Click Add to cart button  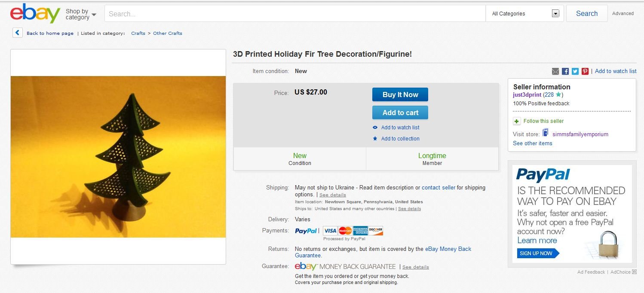click(400, 113)
